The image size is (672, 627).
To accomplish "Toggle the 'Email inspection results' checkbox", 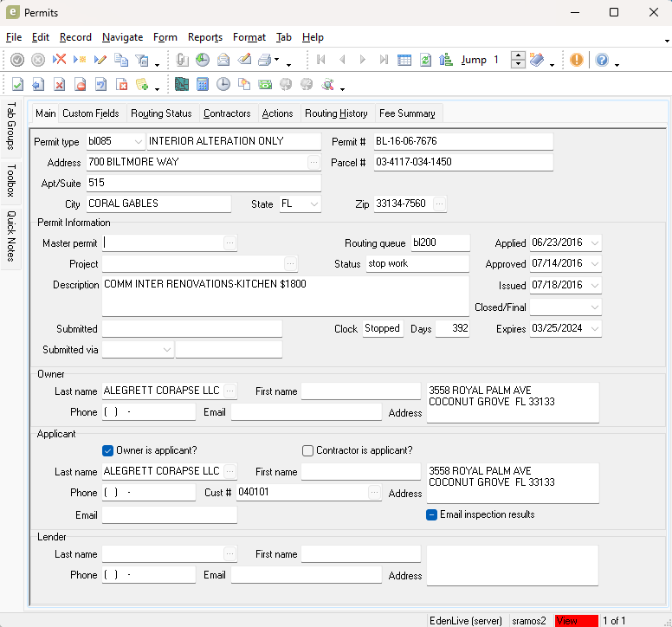I will tap(431, 514).
